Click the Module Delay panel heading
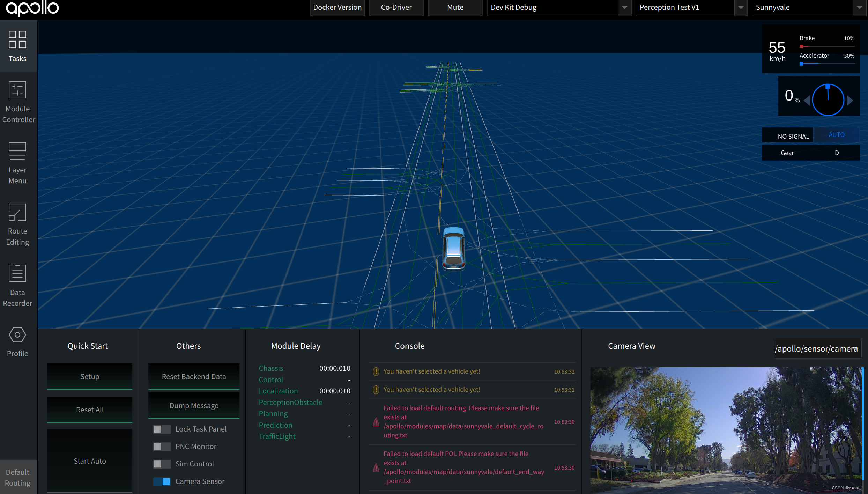Image resolution: width=868 pixels, height=494 pixels. coord(296,346)
